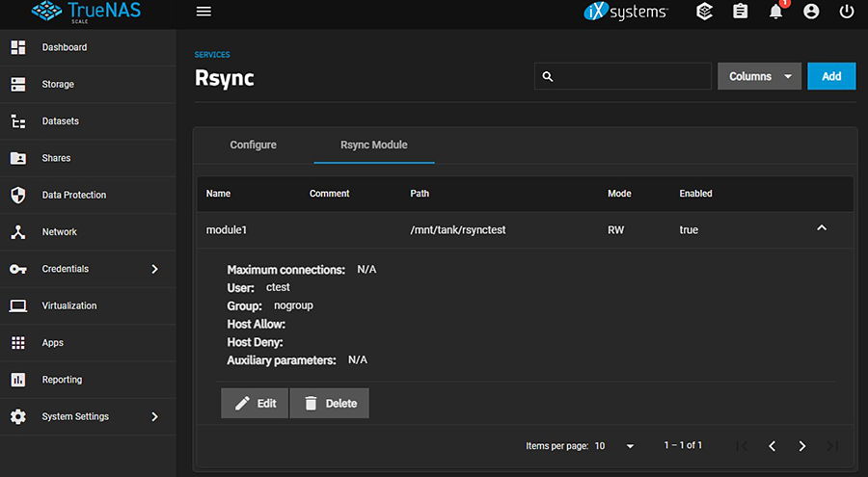Click the 1 – 1 of 1 range label
The image size is (868, 477).
point(683,445)
